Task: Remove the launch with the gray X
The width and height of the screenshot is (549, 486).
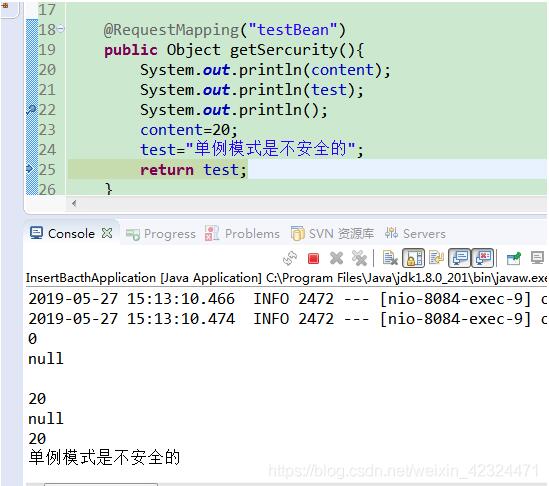Action: (x=336, y=258)
